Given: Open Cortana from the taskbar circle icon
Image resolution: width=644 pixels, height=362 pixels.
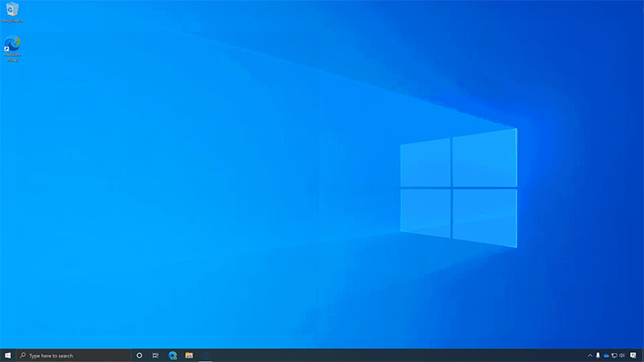Looking at the screenshot, I should click(139, 355).
